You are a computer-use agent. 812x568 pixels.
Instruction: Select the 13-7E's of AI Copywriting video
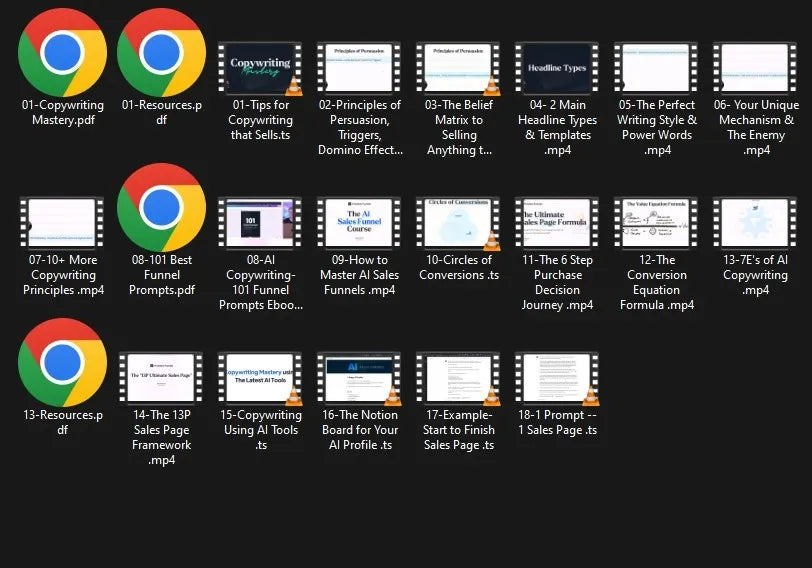point(755,223)
